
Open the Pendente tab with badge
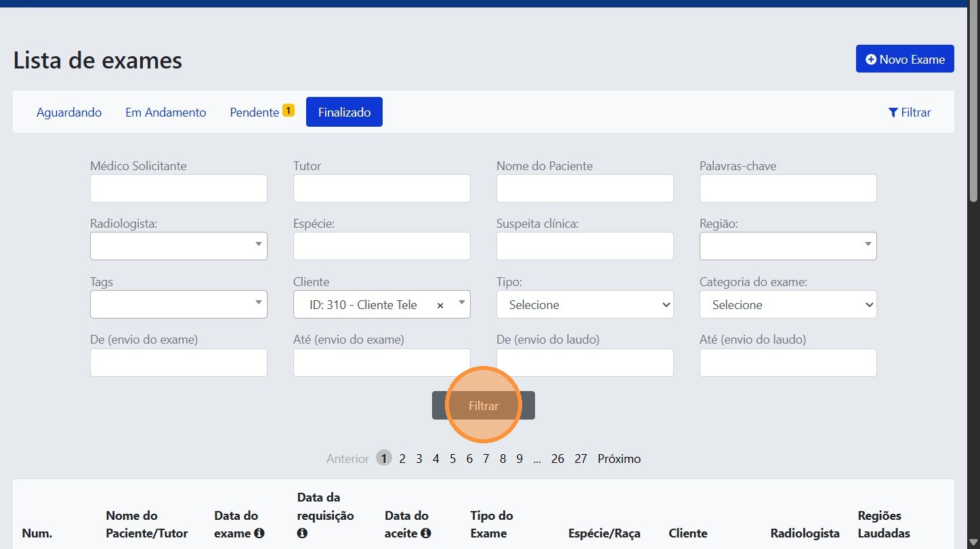(261, 113)
